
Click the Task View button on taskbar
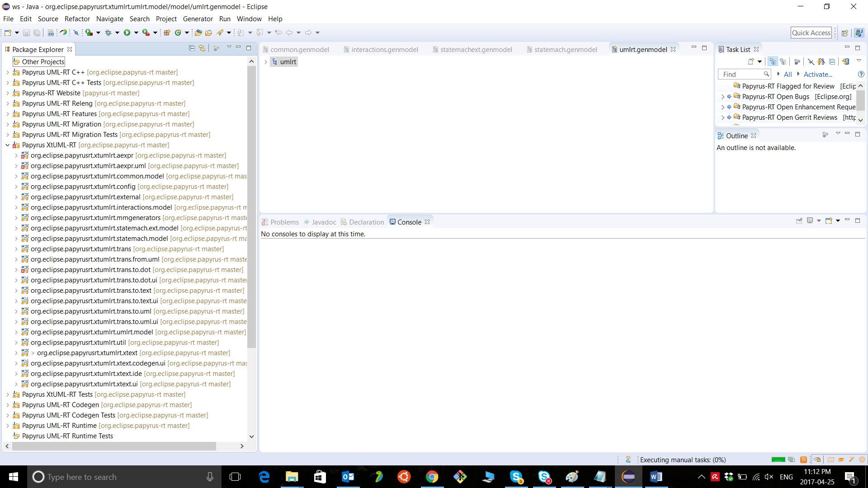click(235, 477)
